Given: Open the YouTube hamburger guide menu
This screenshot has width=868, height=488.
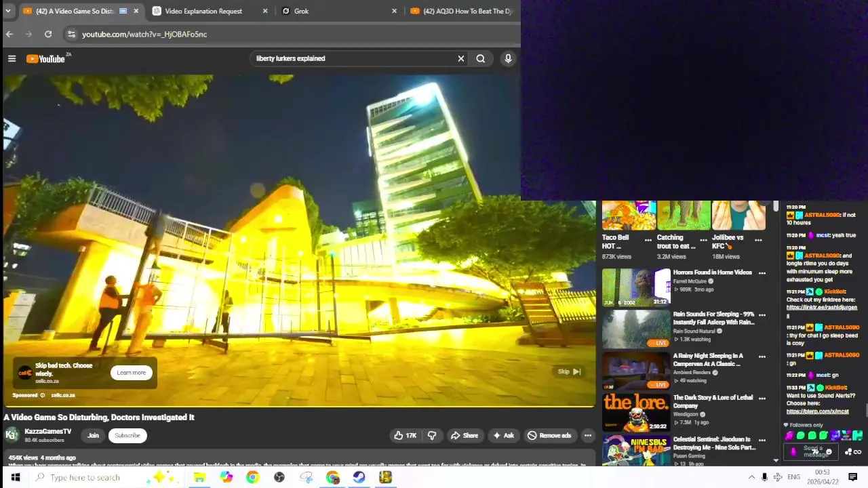Looking at the screenshot, I should [12, 59].
